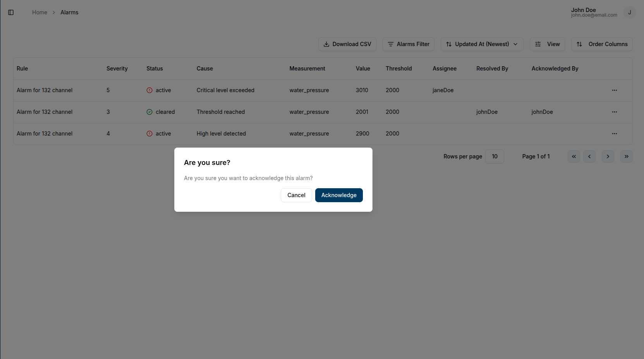This screenshot has width=644, height=359.
Task: Click the filter icon beside Alarms Filter
Action: (x=390, y=44)
